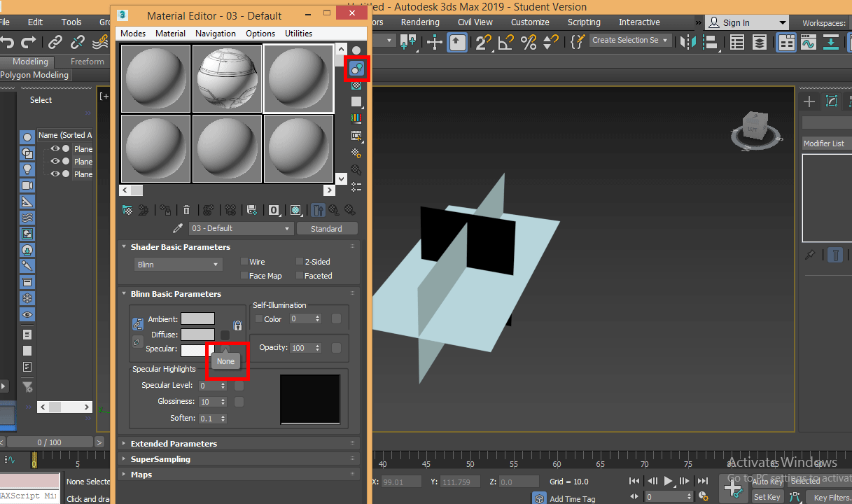Expand the Maps rollout
The height and width of the screenshot is (504, 852).
(141, 475)
